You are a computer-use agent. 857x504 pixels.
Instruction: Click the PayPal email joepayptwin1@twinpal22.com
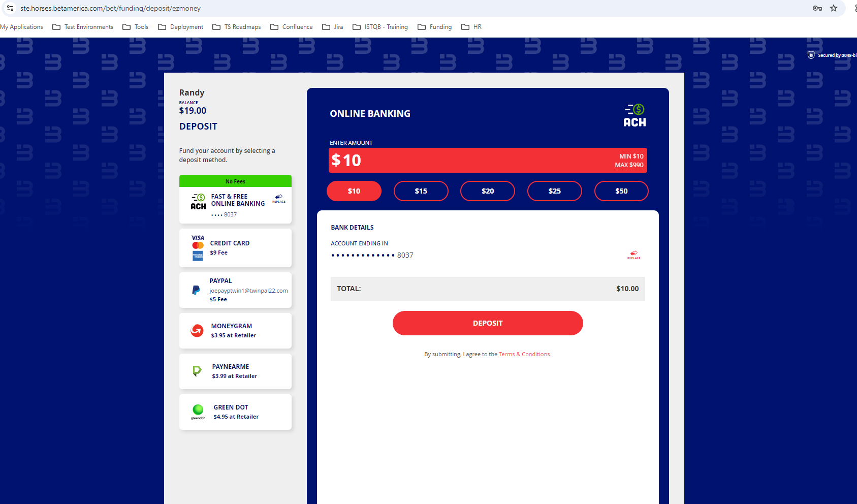(248, 291)
